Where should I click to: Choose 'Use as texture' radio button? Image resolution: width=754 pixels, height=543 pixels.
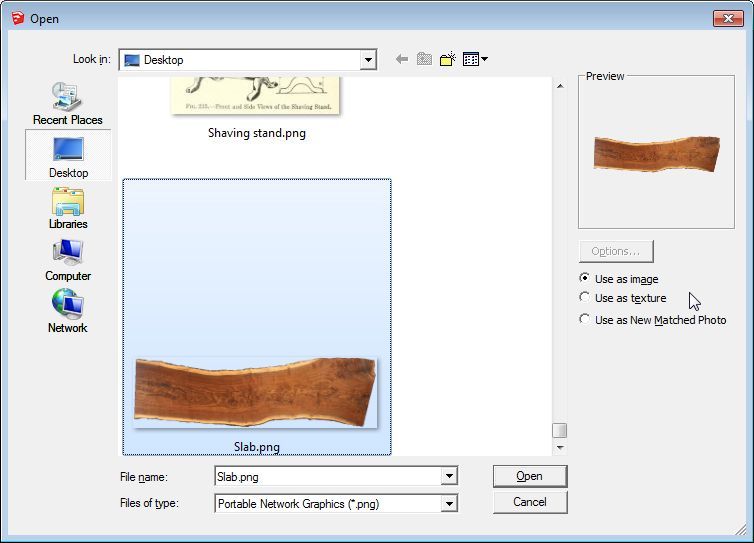coord(585,298)
